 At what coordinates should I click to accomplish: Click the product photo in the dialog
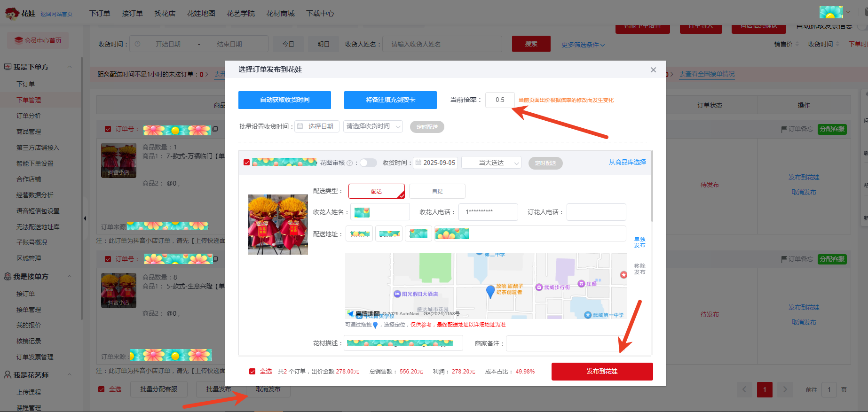point(278,225)
